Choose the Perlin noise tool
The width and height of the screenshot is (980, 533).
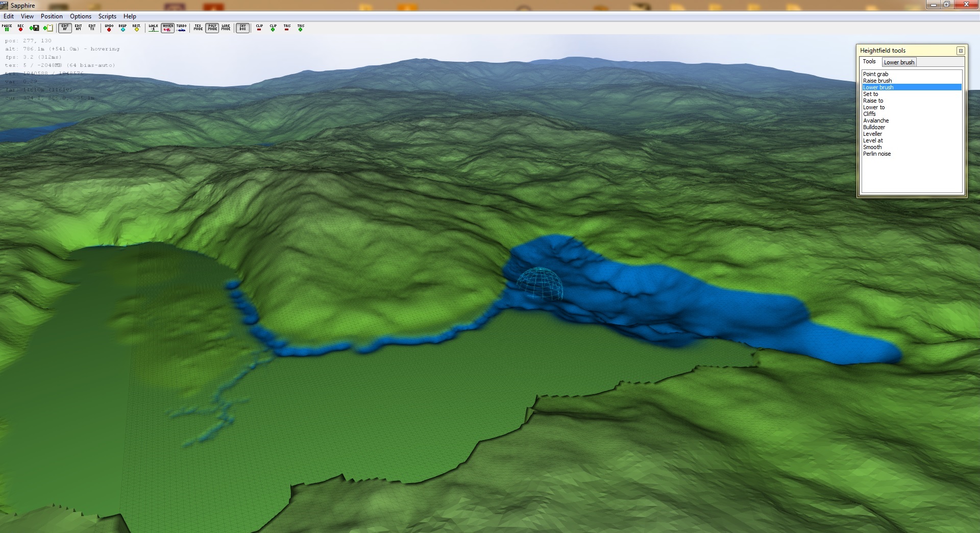877,154
